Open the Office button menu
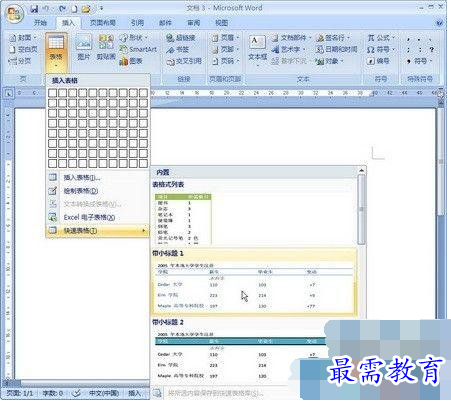Screen dimensions: 451x402 click(x=14, y=15)
